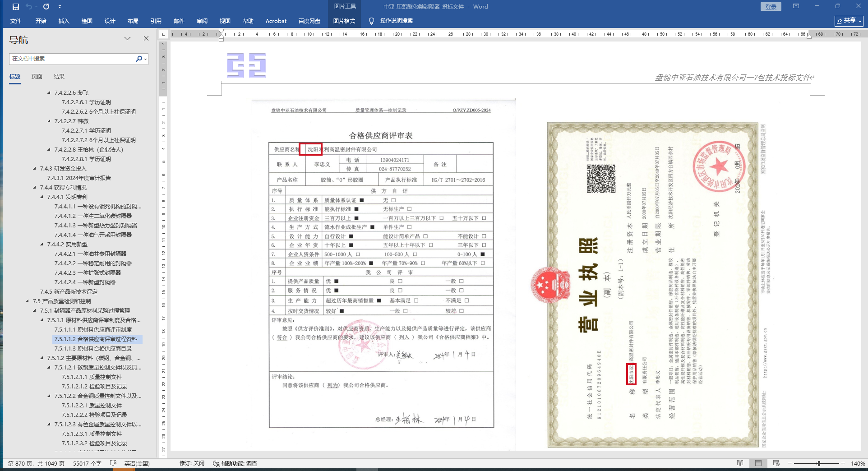The width and height of the screenshot is (868, 471).
Task: Collapse the 7.4.4.1 发明专利 heading
Action: click(x=42, y=197)
